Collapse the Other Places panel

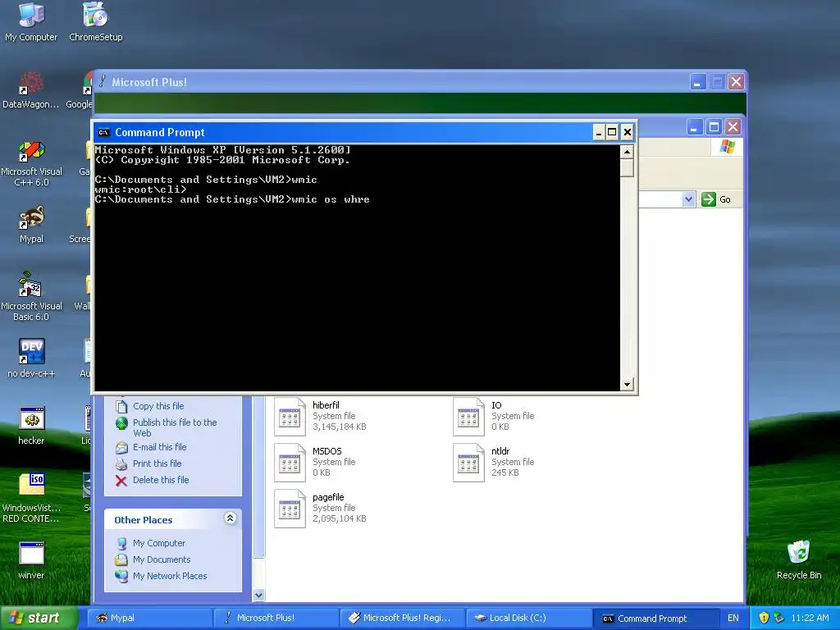(230, 518)
